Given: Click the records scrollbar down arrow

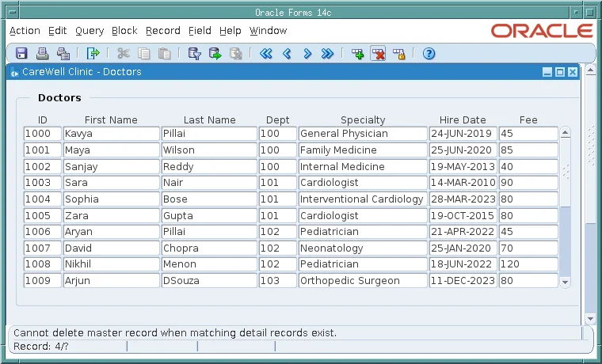Looking at the screenshot, I should [565, 282].
